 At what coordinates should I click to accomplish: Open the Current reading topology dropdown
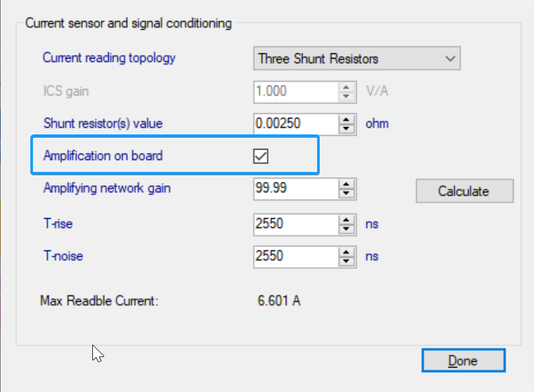[x=450, y=59]
